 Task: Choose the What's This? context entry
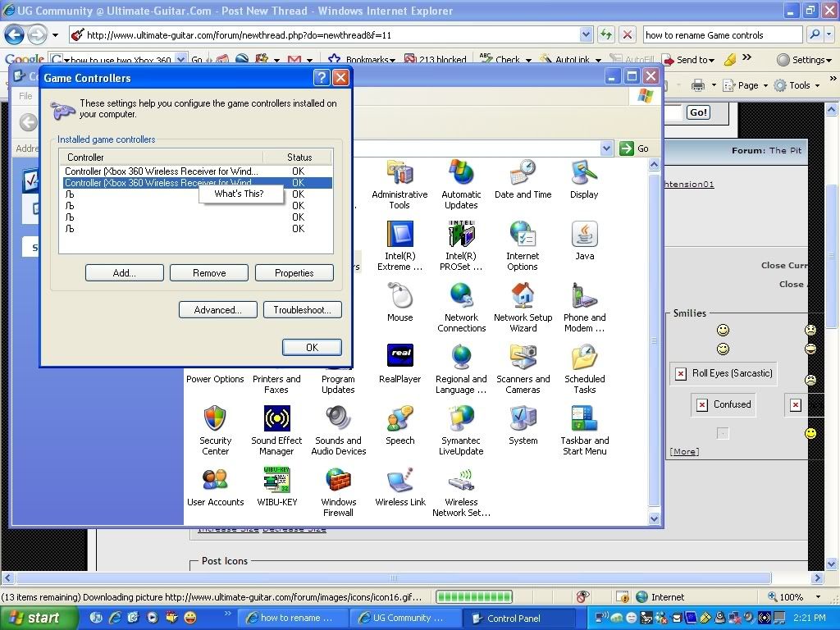pyautogui.click(x=241, y=194)
